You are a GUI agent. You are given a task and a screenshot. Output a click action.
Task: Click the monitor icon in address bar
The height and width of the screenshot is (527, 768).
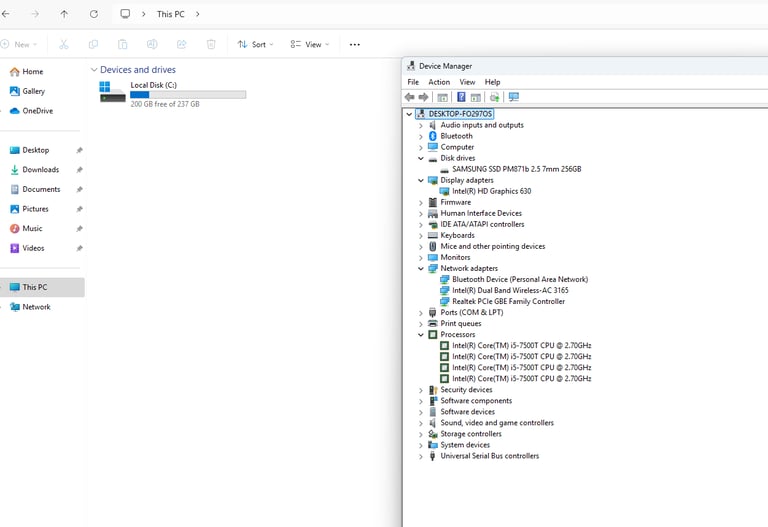tap(125, 14)
